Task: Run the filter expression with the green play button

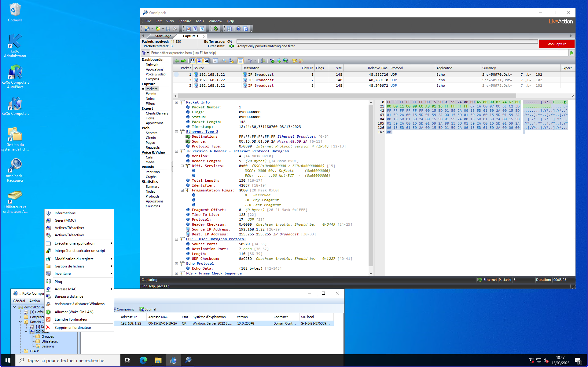Action: click(571, 53)
